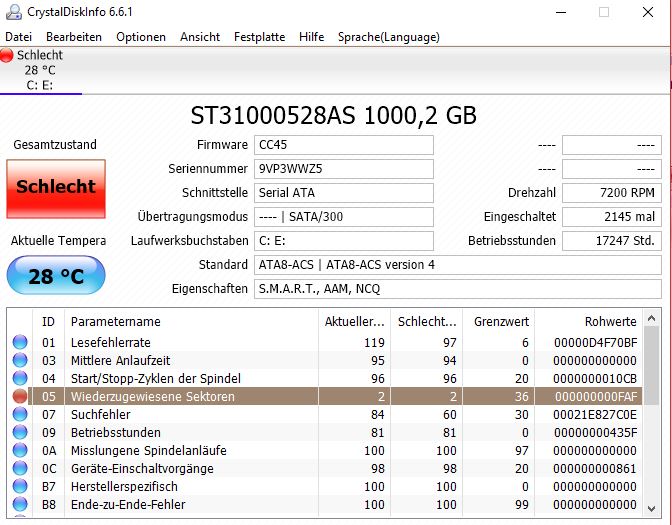The width and height of the screenshot is (672, 525).
Task: Open the Hilfe menu
Action: pos(311,37)
